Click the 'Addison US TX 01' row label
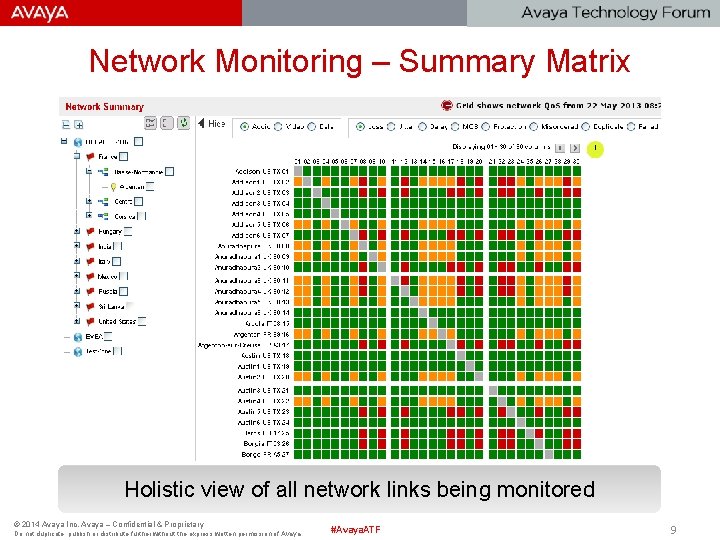Image resolution: width=720 pixels, height=540 pixels. [262, 171]
